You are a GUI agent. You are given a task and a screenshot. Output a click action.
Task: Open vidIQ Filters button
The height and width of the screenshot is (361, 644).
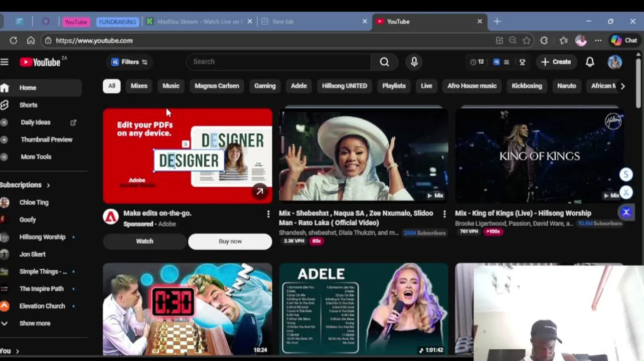click(x=129, y=62)
